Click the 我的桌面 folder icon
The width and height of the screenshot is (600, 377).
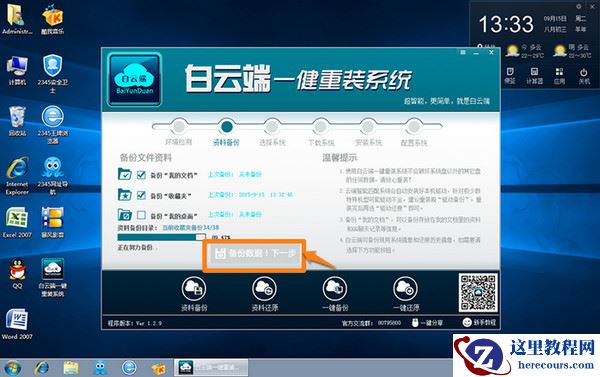click(x=125, y=214)
